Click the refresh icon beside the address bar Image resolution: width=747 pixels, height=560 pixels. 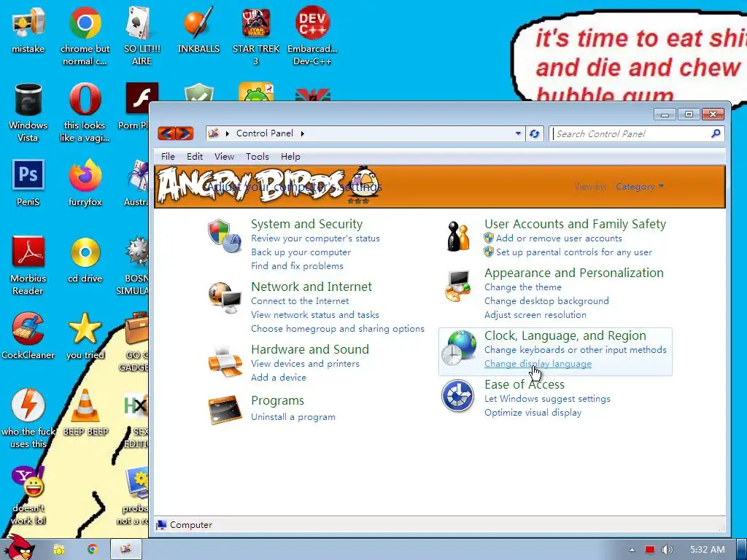click(x=535, y=134)
